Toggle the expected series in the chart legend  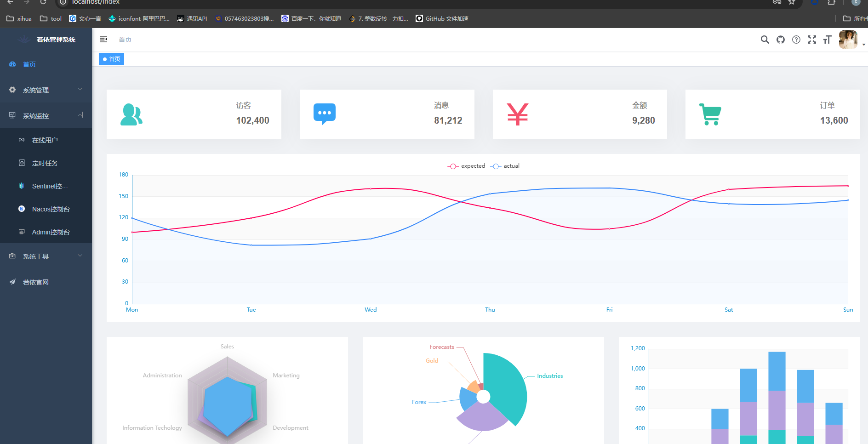pos(466,166)
